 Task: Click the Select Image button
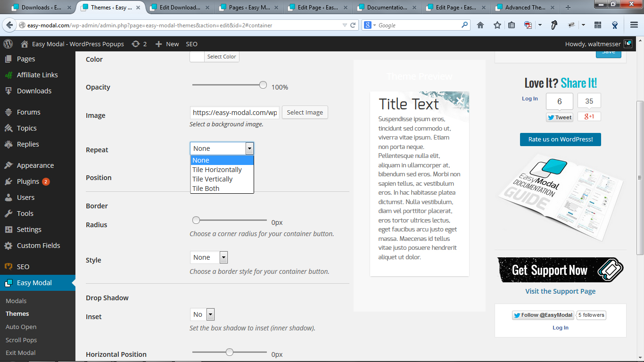tap(305, 112)
